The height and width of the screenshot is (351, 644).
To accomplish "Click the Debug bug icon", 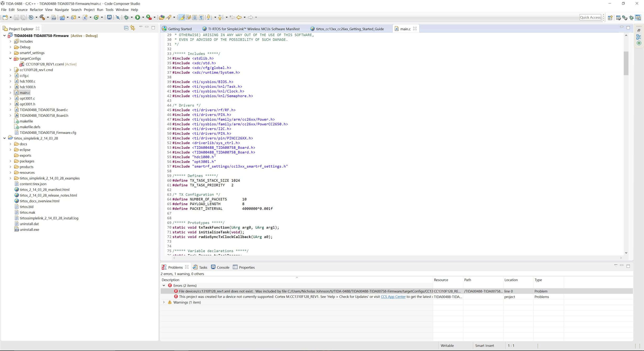I will coord(126,17).
